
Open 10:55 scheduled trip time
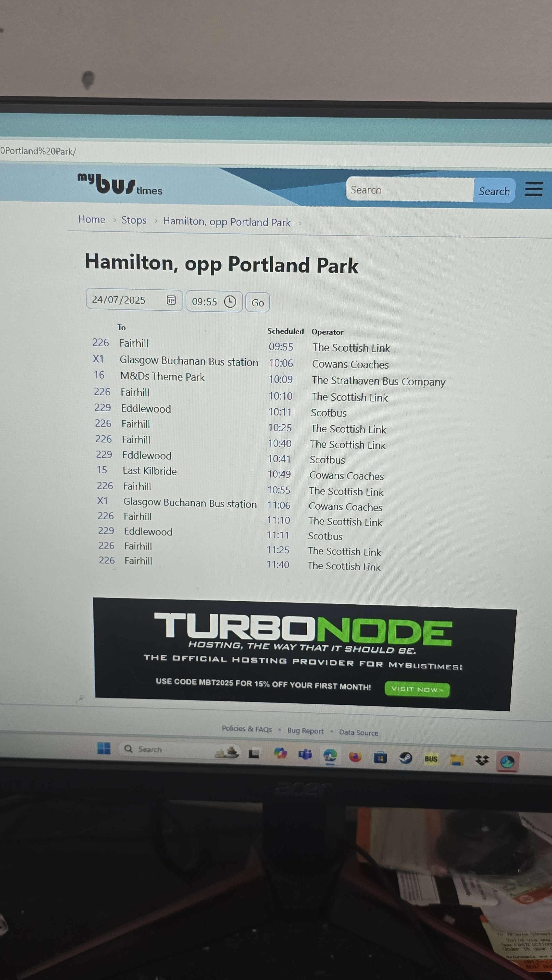click(x=279, y=490)
